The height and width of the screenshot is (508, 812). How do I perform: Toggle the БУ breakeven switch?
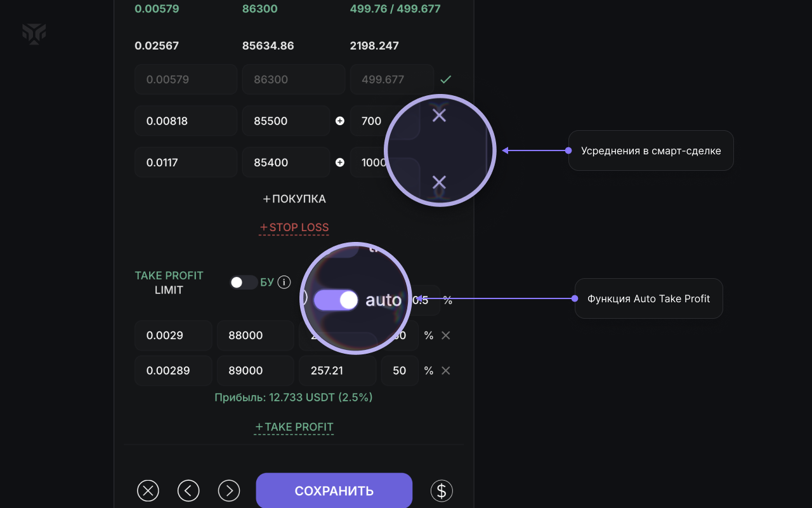(x=243, y=283)
